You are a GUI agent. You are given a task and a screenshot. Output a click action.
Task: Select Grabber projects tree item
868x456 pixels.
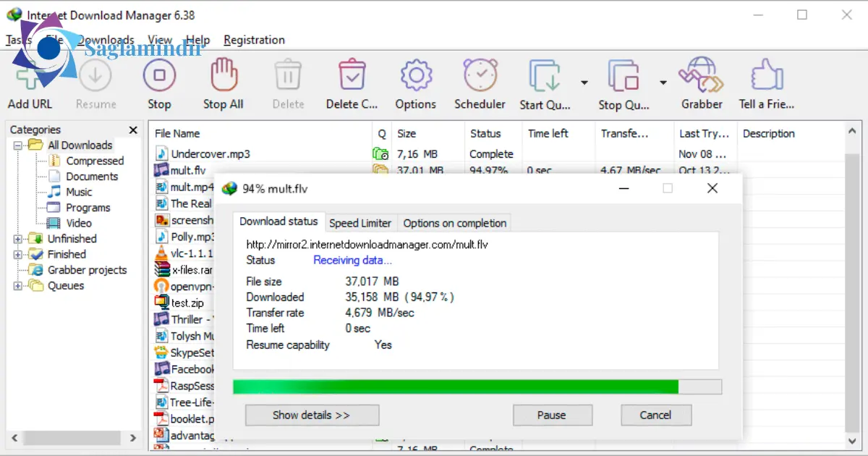(87, 270)
